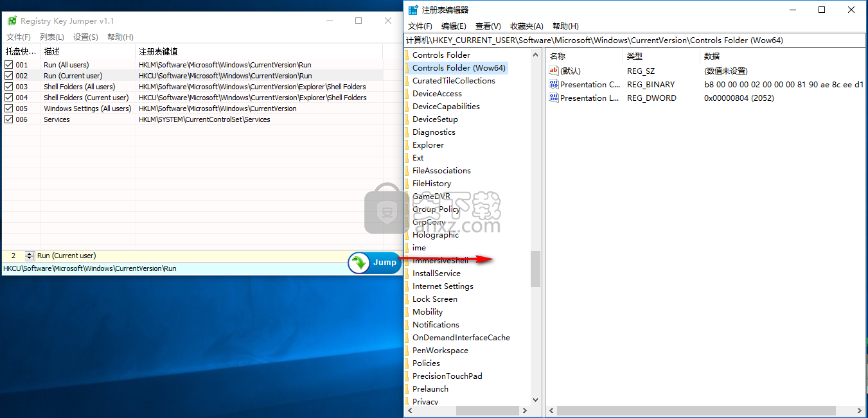Click the Run (Current user) description field
868x418 pixels.
pyautogui.click(x=191, y=256)
